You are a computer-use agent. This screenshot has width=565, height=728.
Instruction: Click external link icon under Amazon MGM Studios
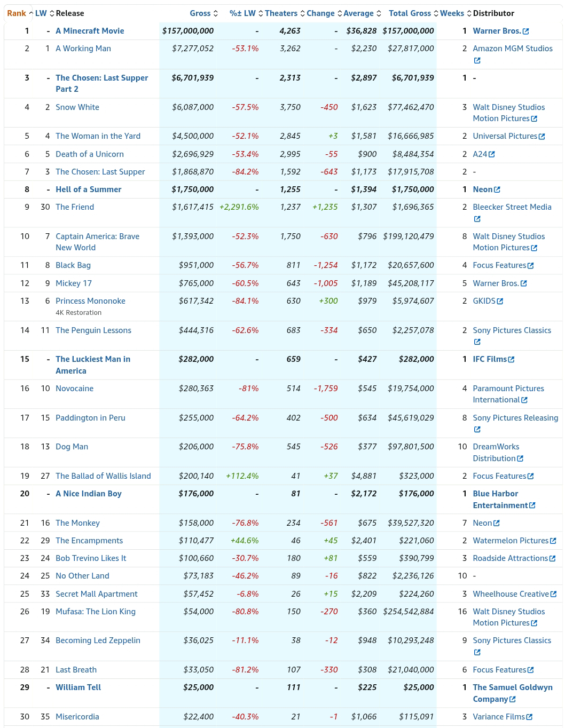pyautogui.click(x=477, y=60)
